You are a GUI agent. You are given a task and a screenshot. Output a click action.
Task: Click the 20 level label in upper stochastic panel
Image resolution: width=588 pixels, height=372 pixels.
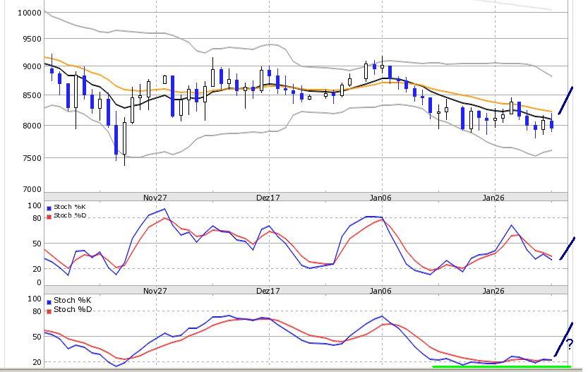[x=37, y=269]
